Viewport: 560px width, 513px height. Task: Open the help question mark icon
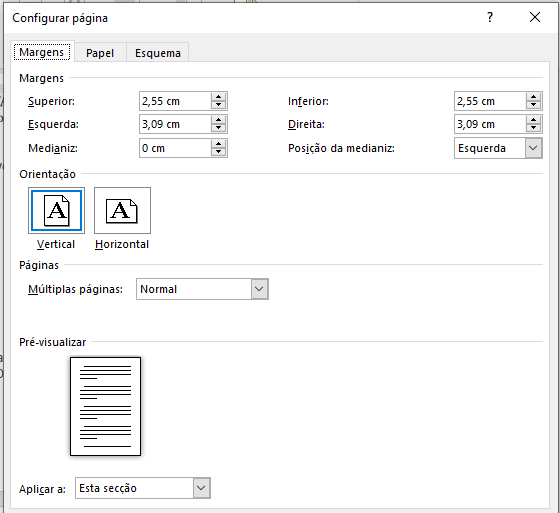point(490,17)
